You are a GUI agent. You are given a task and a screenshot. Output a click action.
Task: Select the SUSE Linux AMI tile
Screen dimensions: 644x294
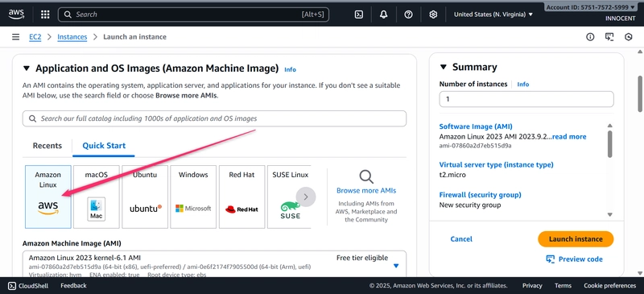289,197
